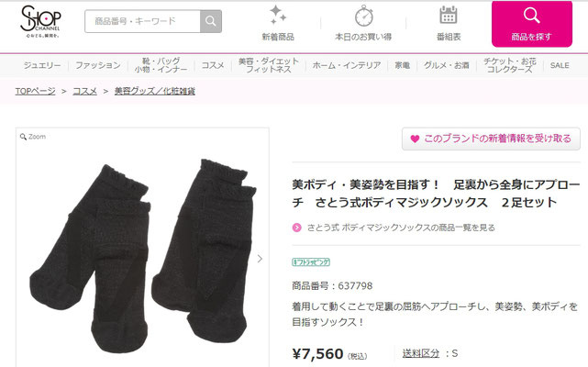The height and width of the screenshot is (367, 588).
Task: Open the ジュエリー category menu
Action: tap(42, 65)
